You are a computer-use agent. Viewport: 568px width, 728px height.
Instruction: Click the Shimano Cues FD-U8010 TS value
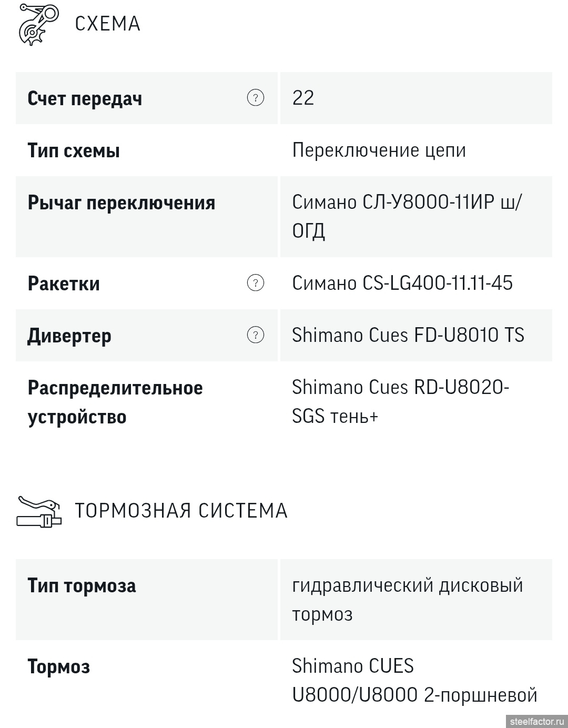408,335
